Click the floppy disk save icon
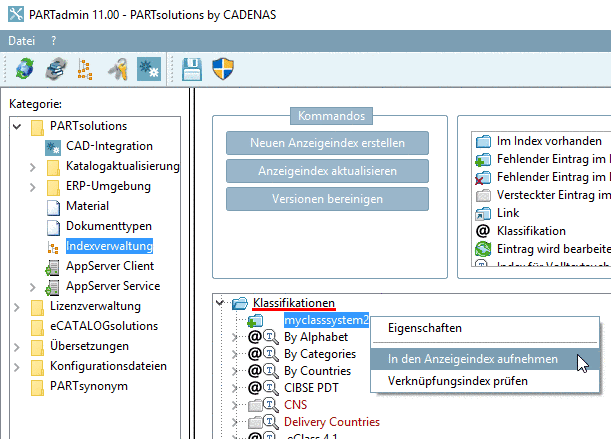The image size is (611, 439). 192,69
